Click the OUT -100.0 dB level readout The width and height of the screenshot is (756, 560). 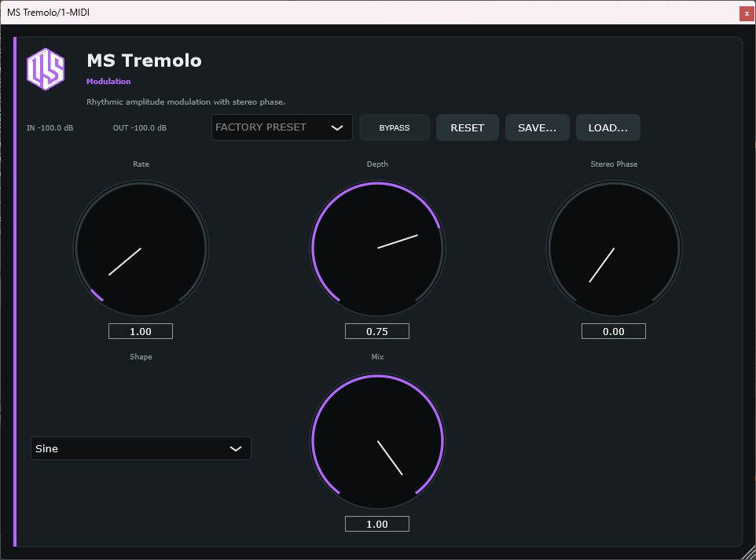pos(140,128)
